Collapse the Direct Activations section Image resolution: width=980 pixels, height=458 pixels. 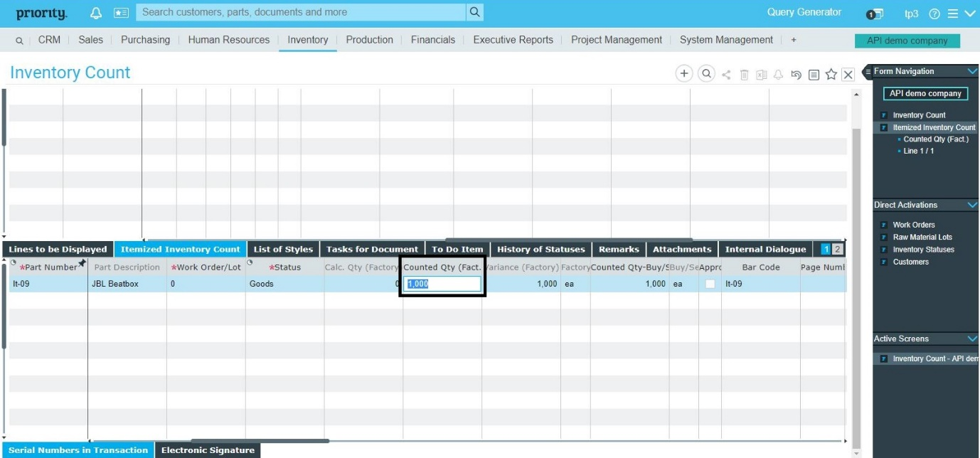point(972,205)
